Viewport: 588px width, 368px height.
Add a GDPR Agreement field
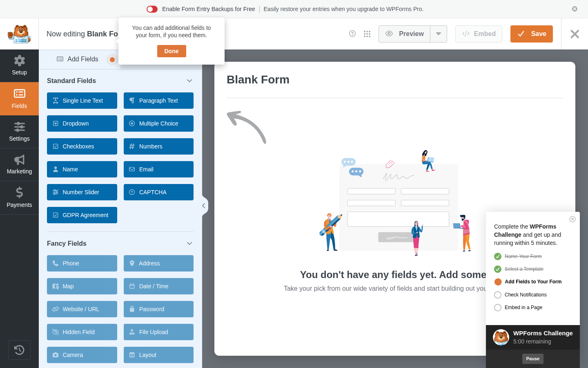tap(82, 215)
